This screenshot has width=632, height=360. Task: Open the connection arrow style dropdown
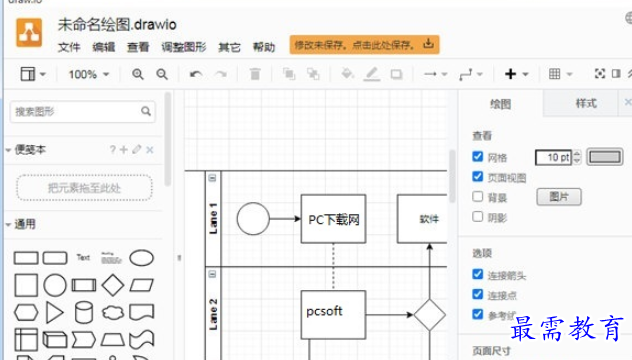436,74
